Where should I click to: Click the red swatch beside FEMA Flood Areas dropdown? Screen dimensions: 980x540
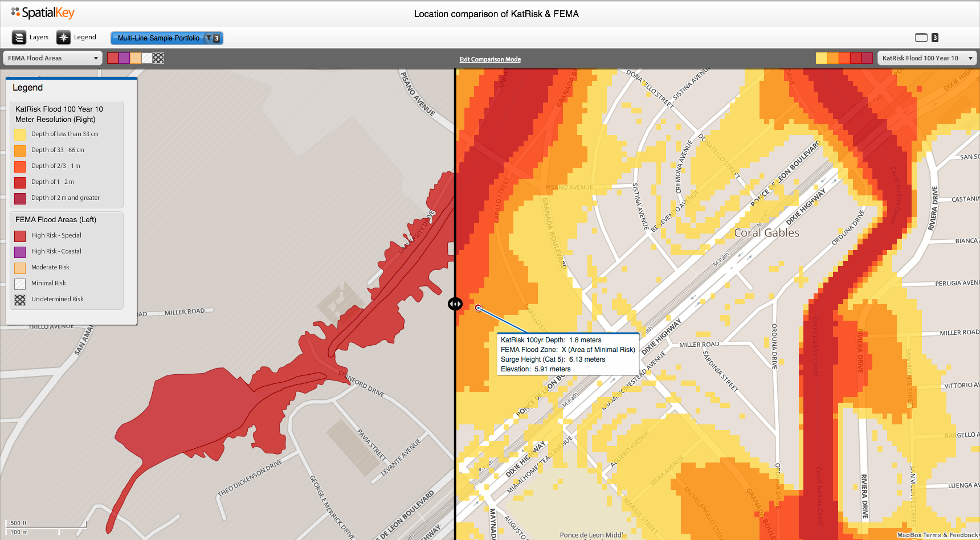113,58
